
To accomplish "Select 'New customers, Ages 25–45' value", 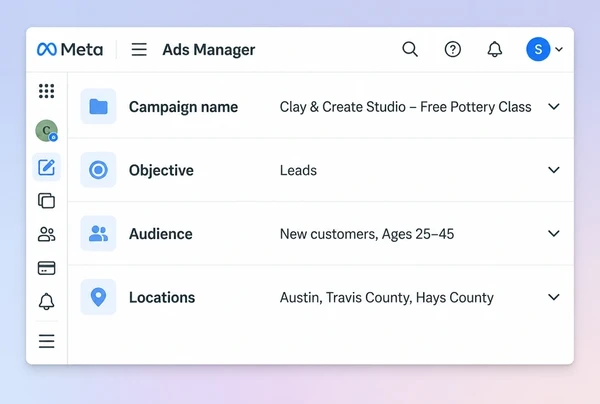I will [x=367, y=234].
